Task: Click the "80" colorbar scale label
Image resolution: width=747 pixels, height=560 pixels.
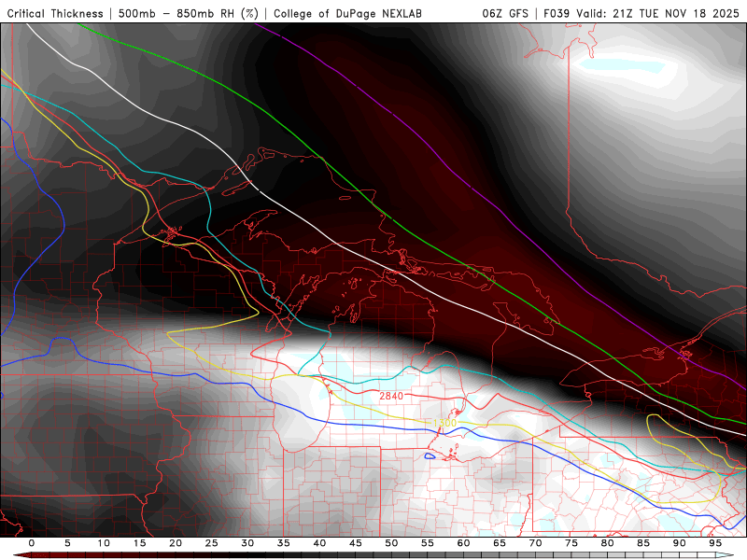Action: [x=608, y=543]
